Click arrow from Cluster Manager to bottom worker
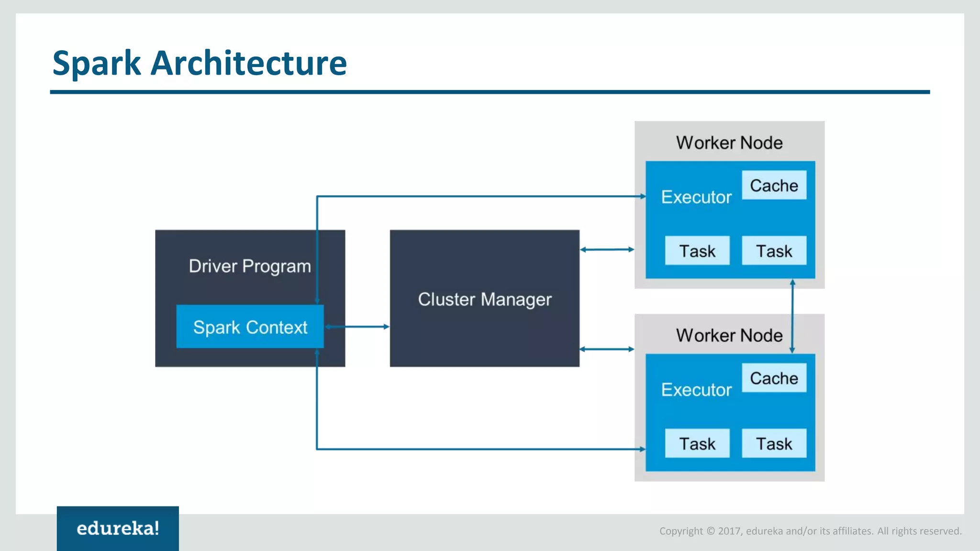This screenshot has height=551, width=980. [607, 349]
